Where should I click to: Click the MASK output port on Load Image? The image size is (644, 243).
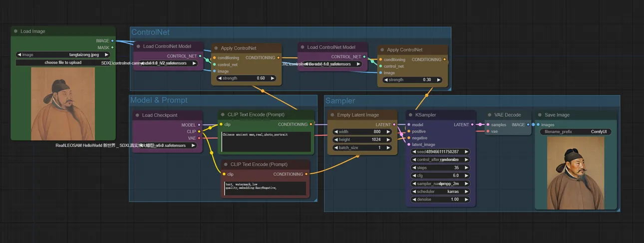112,48
